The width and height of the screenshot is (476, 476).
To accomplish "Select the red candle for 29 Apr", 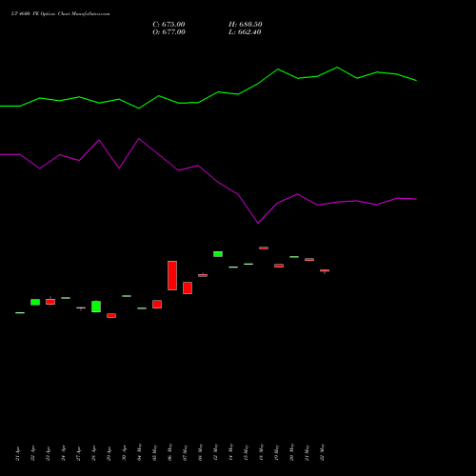I will coord(111,315).
